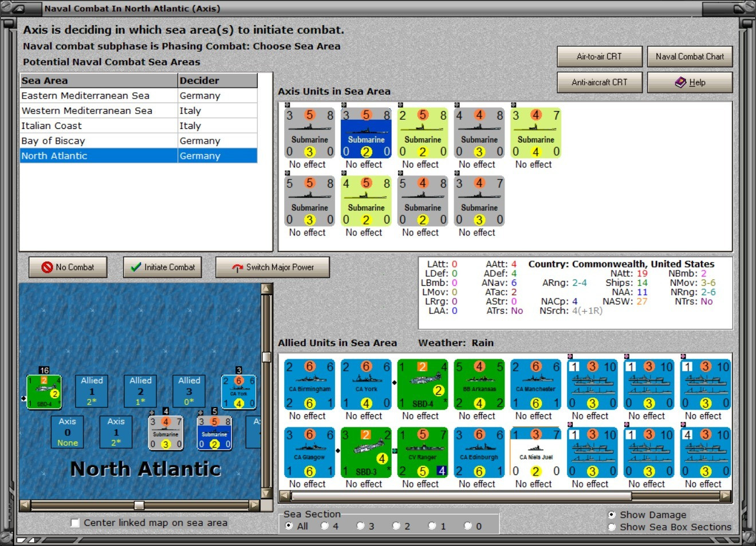Open the Help button
This screenshot has width=756, height=546.
click(x=690, y=82)
